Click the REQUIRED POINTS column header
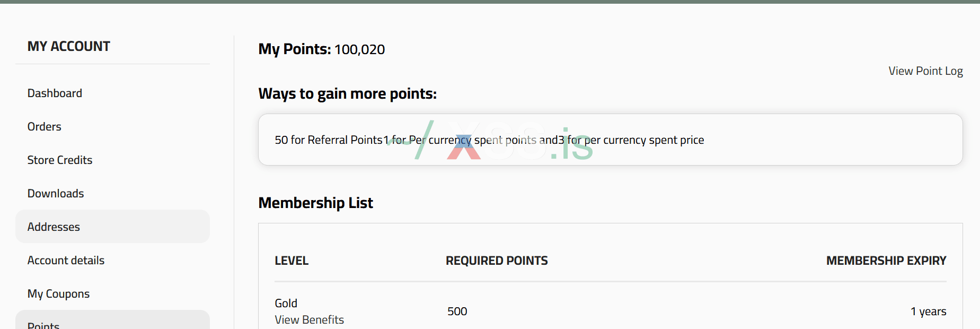This screenshot has height=329, width=980. (x=497, y=261)
